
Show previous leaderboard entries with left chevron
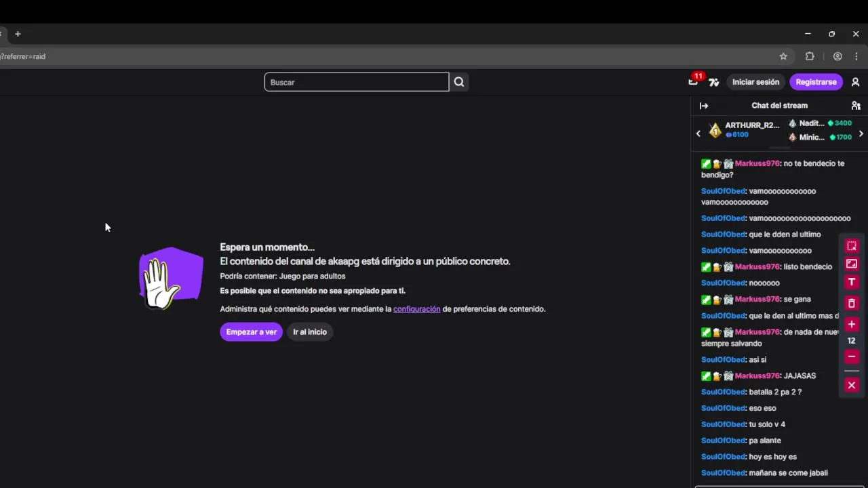[x=698, y=134]
